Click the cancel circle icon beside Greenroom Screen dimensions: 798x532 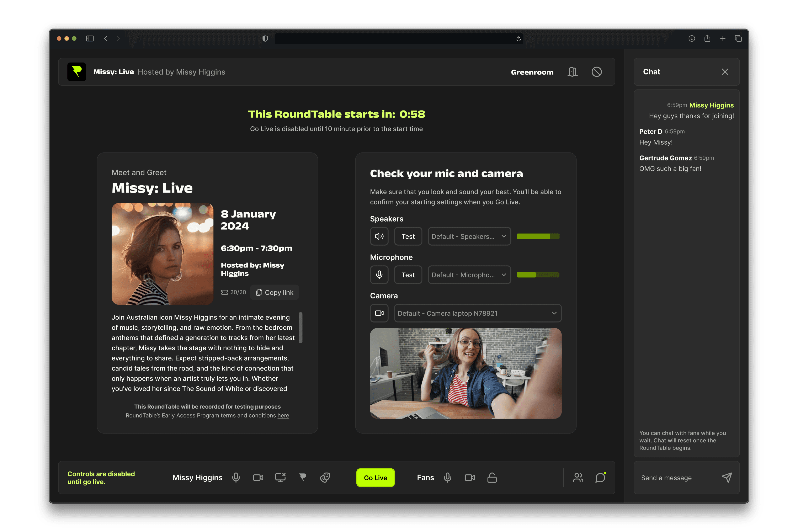pos(596,72)
